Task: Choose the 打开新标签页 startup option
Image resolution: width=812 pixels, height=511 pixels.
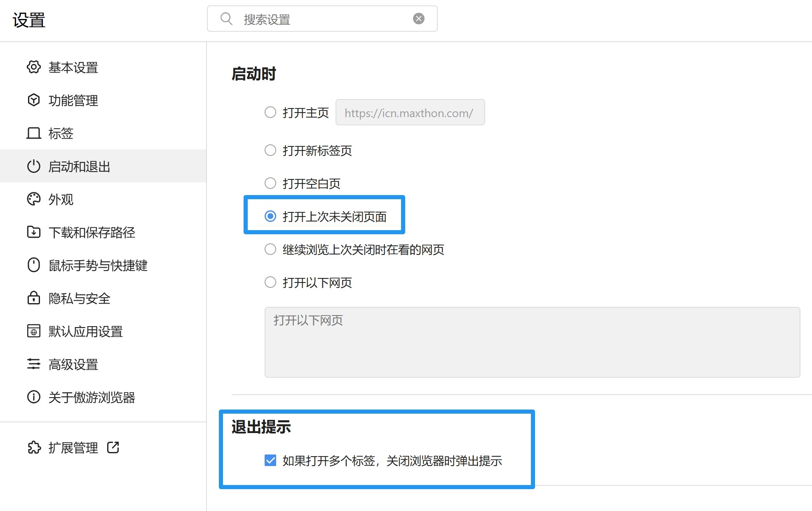Action: point(270,150)
